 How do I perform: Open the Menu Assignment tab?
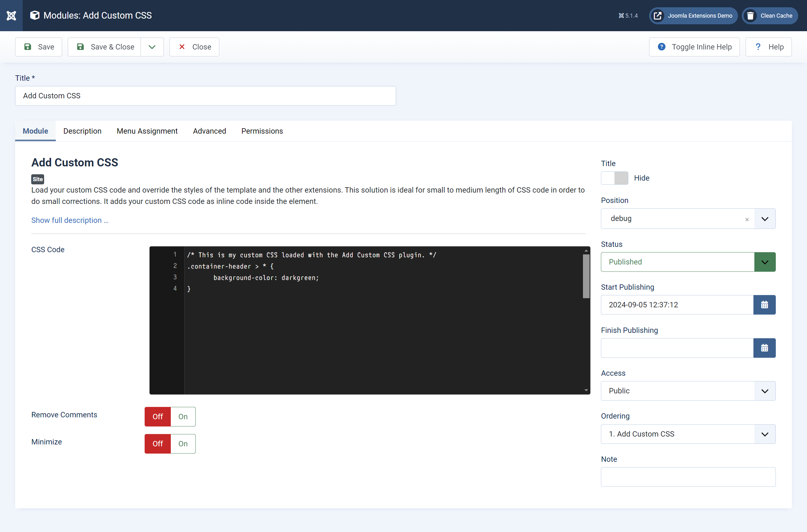point(147,131)
